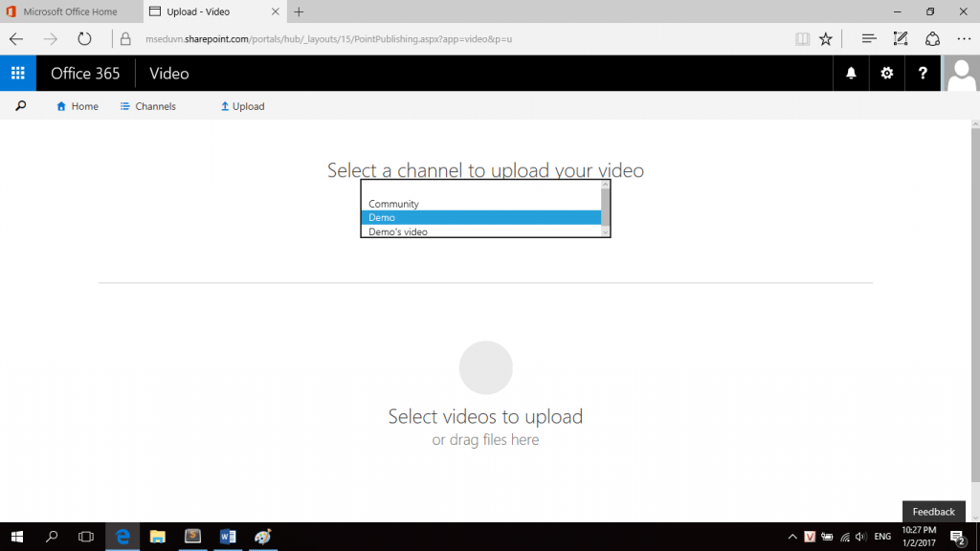Go to Home in video navigation

[x=78, y=106]
